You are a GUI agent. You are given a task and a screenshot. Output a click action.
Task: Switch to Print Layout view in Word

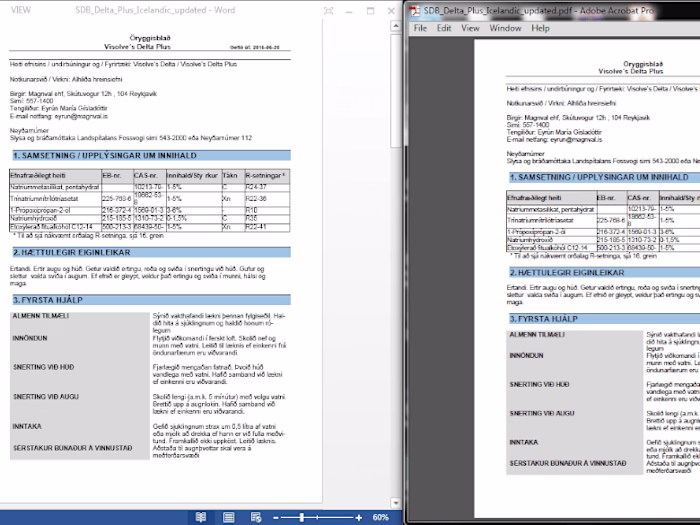pos(229,517)
